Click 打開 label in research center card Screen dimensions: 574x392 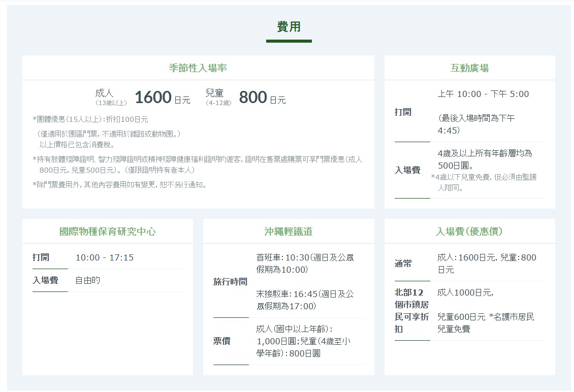tap(41, 257)
